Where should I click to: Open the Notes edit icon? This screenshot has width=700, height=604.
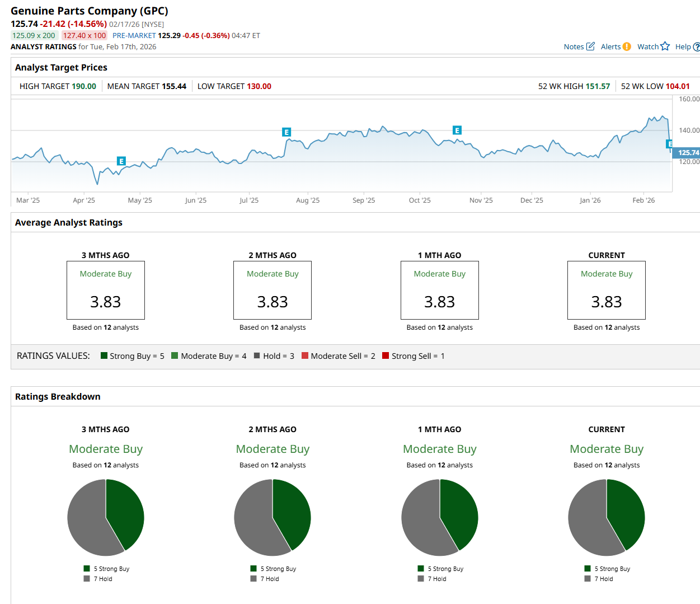click(x=590, y=46)
